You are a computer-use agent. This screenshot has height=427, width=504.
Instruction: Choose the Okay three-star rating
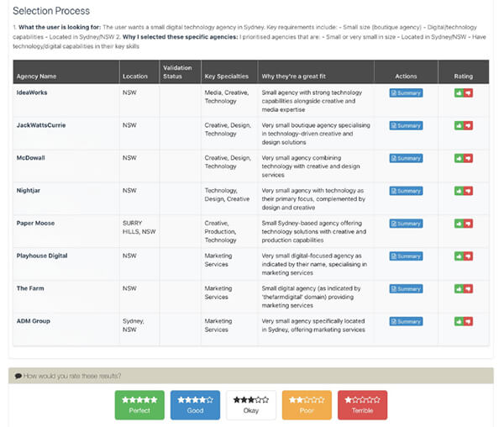click(250, 404)
